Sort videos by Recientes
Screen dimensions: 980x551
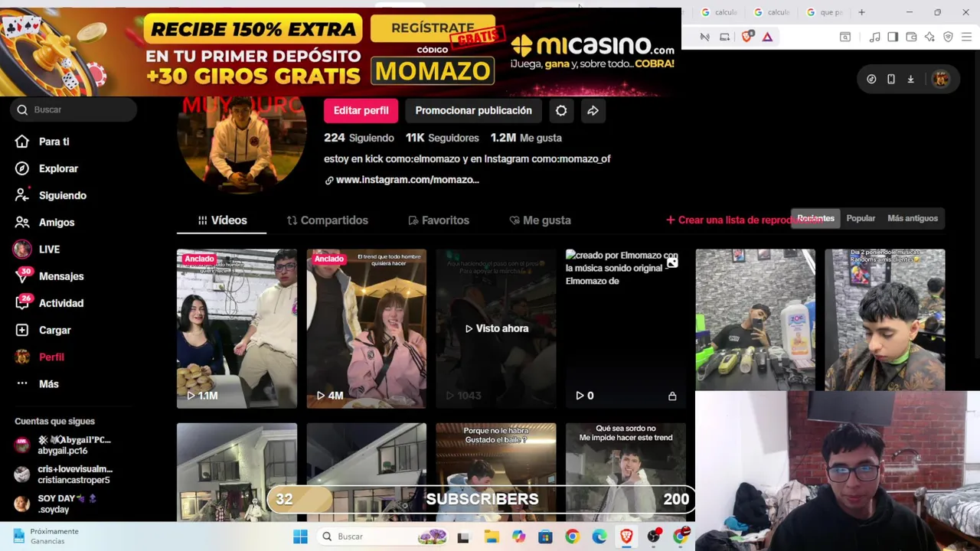click(x=815, y=218)
